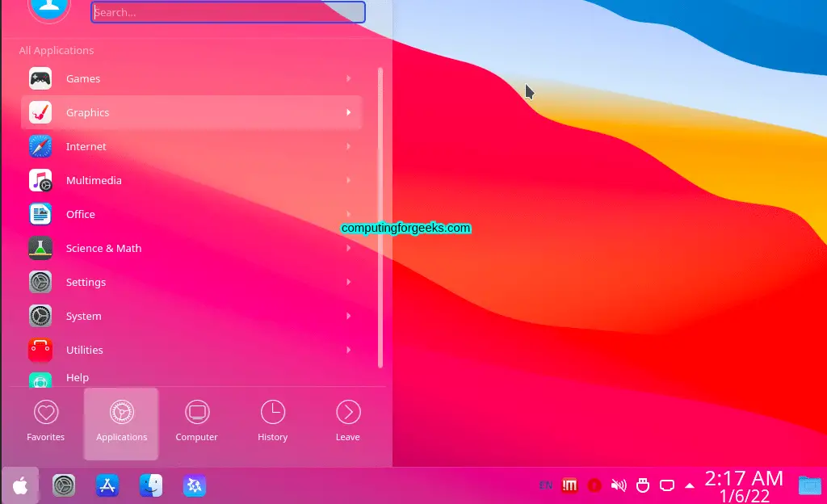Viewport: 827px width, 504px height.
Task: Open the Multimedia category label
Action: click(94, 180)
